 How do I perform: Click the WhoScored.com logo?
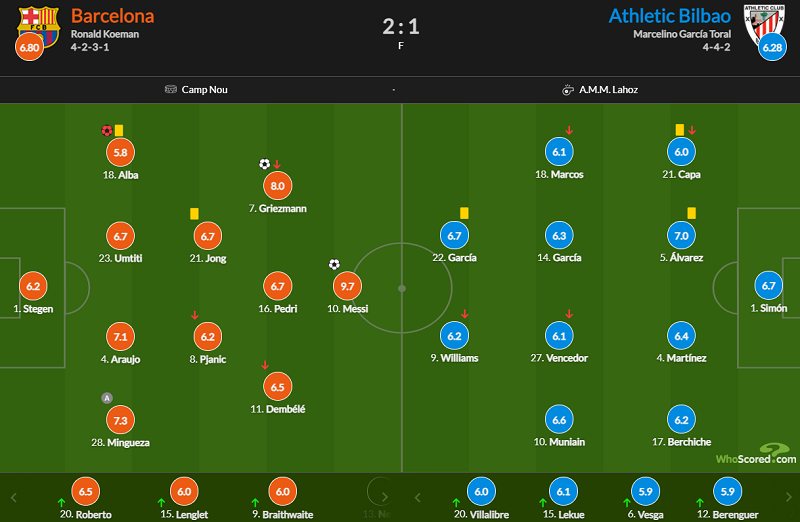(x=756, y=454)
